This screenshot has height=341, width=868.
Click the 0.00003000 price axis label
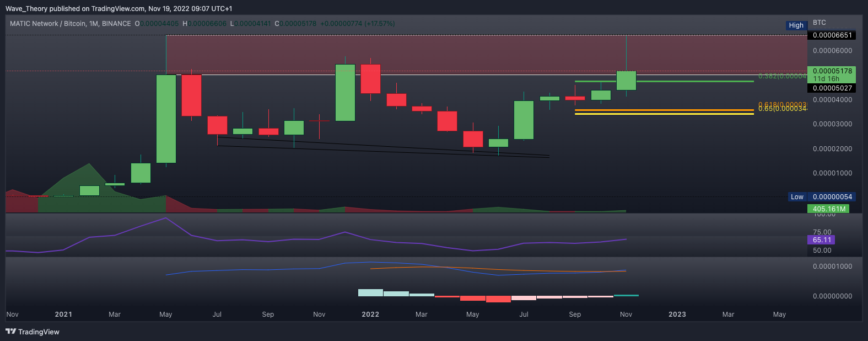[x=832, y=124]
